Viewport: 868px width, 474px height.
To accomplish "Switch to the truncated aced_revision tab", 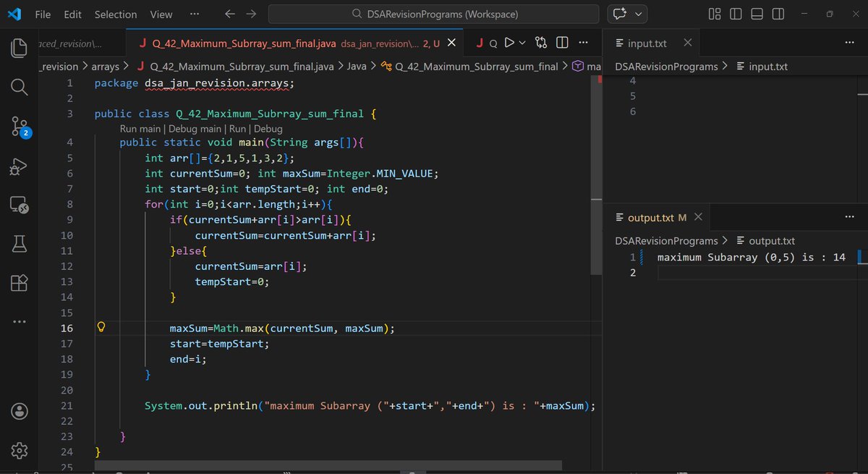I will (82, 43).
